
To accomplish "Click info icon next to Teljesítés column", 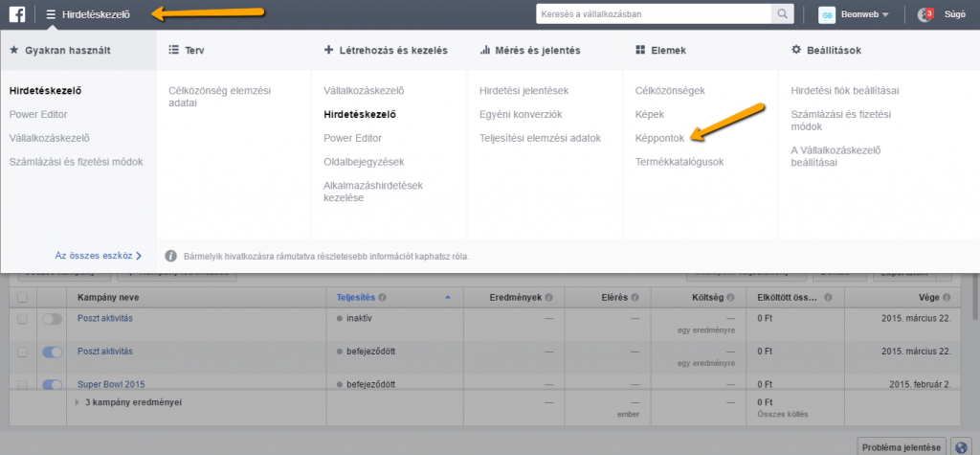I will (382, 298).
